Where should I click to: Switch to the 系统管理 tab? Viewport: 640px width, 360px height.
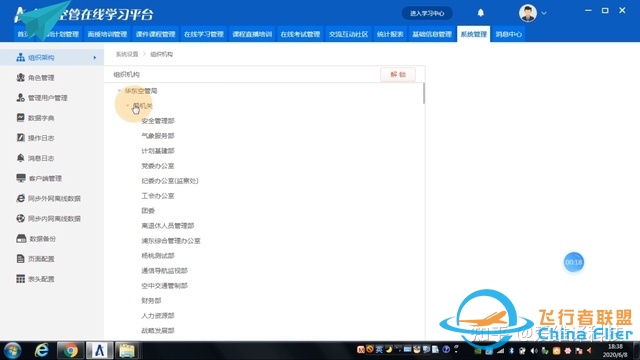tap(473, 34)
